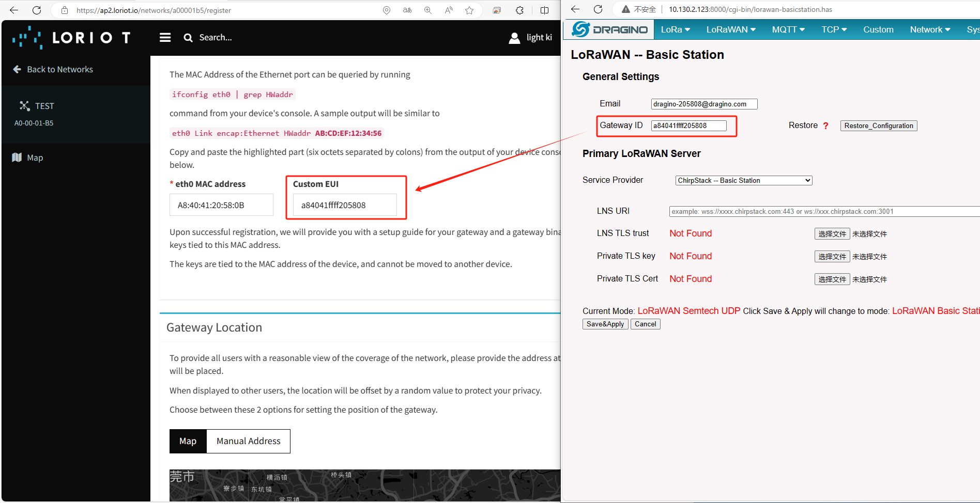Click the zoom magnifier icon in address bar
The image size is (980, 503).
click(x=428, y=10)
